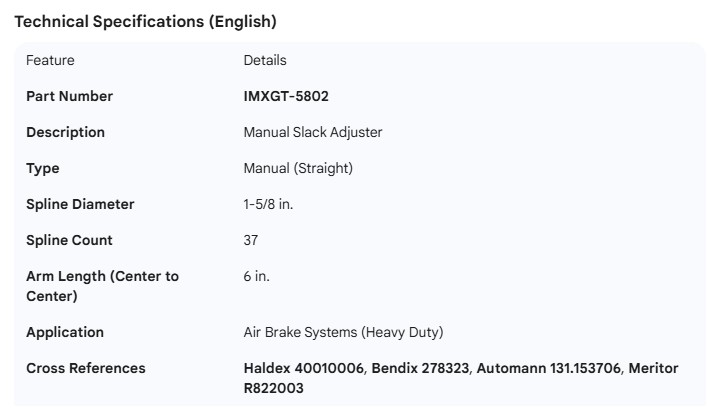Image resolution: width=708 pixels, height=409 pixels.
Task: Select the Spline Count label
Action: click(69, 240)
